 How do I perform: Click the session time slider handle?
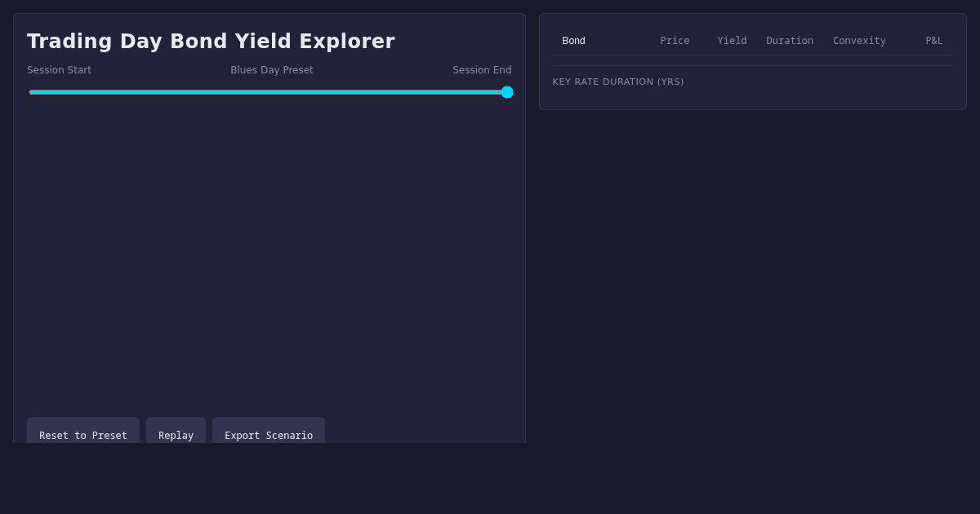click(x=507, y=92)
